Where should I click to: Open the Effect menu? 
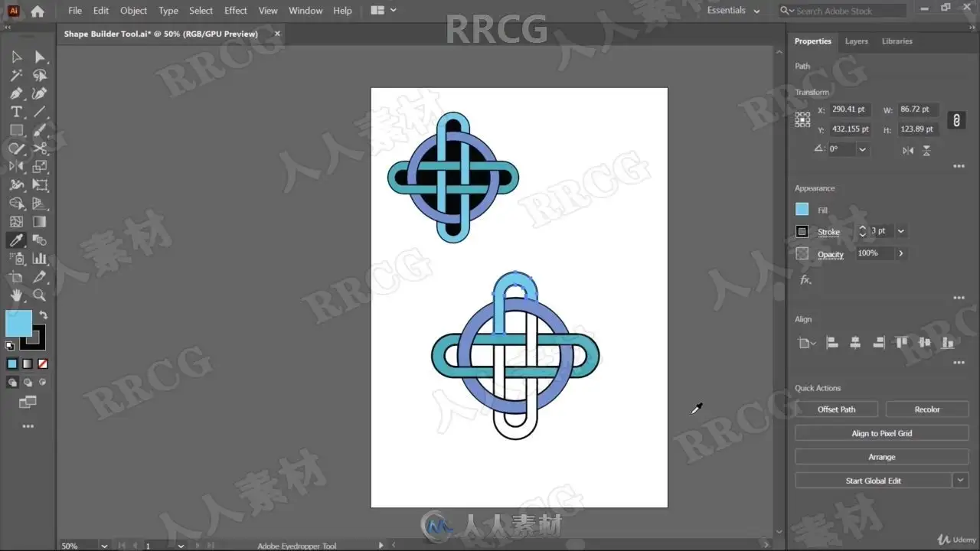pyautogui.click(x=236, y=11)
